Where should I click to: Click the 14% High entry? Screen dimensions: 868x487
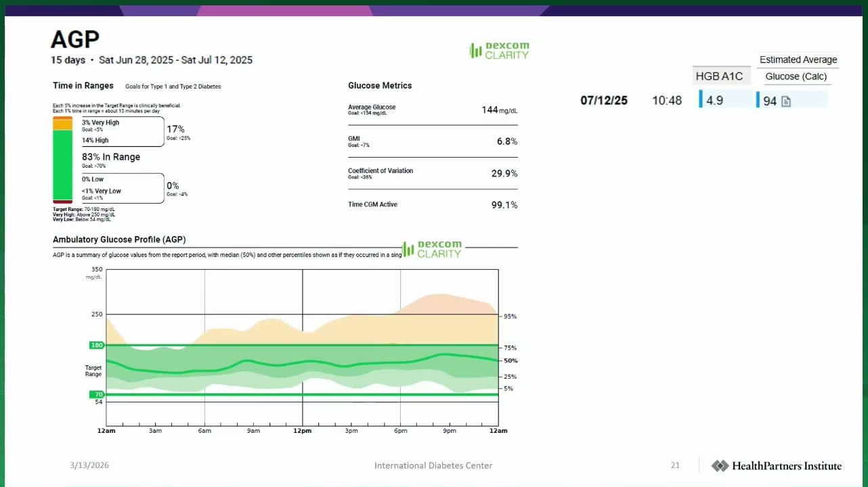click(95, 140)
